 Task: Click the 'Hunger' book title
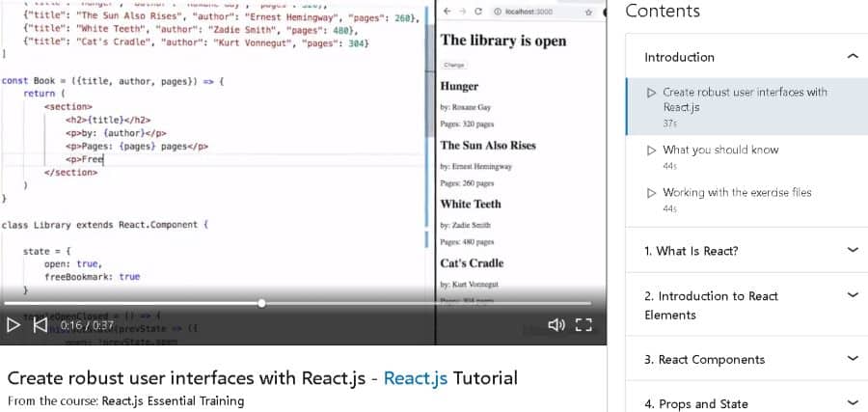459,87
